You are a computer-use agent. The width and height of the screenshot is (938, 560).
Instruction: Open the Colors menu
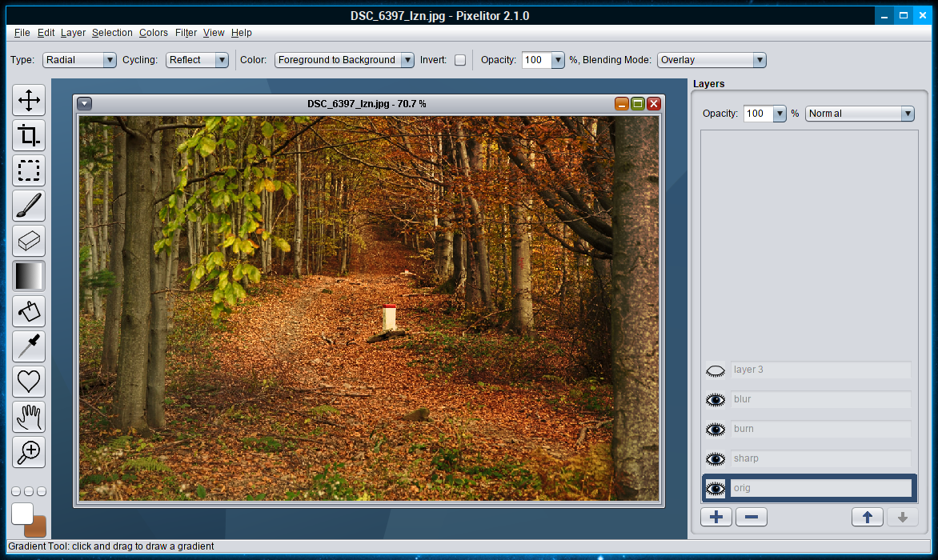153,33
